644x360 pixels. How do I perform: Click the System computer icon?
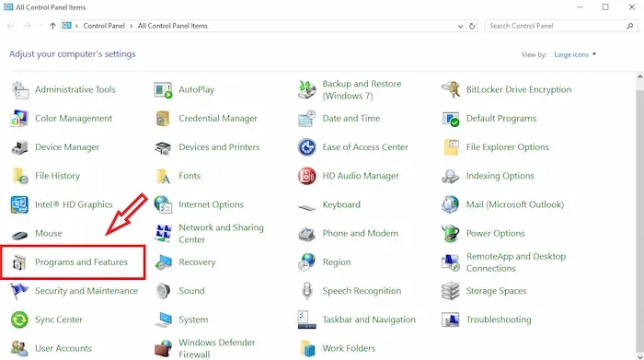click(x=163, y=319)
